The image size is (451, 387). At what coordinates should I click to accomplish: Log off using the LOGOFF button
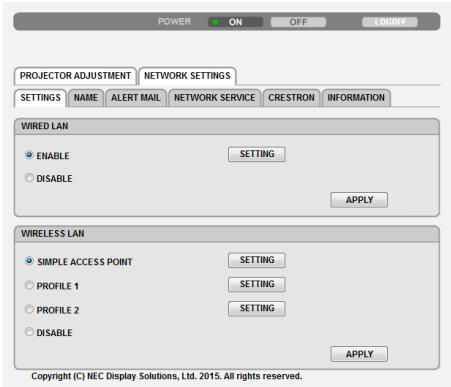click(x=390, y=22)
